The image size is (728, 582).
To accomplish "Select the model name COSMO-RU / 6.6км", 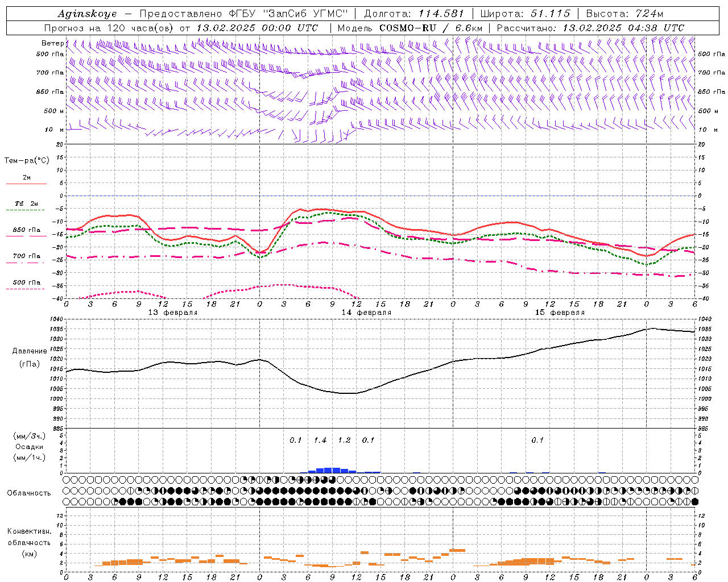I will point(431,28).
